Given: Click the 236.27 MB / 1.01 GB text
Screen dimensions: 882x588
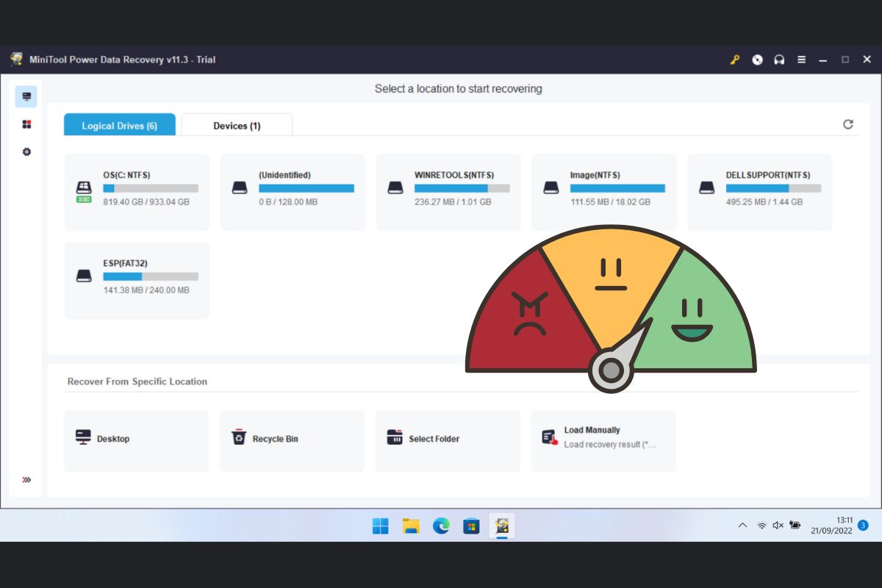Looking at the screenshot, I should pos(453,201).
